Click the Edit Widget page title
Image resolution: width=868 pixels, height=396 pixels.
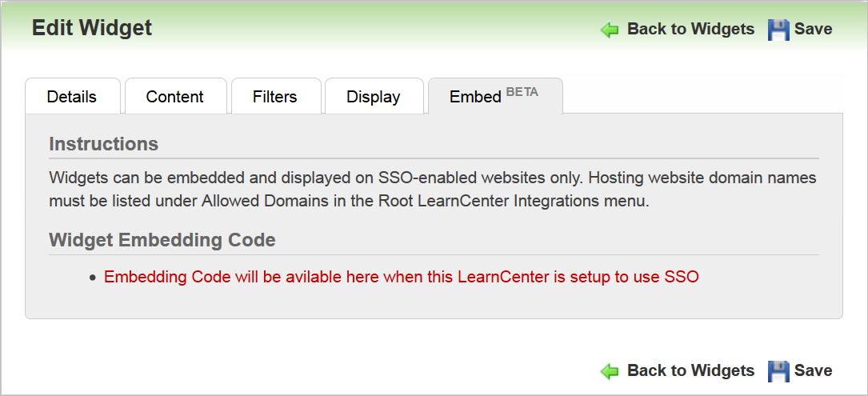tap(92, 28)
